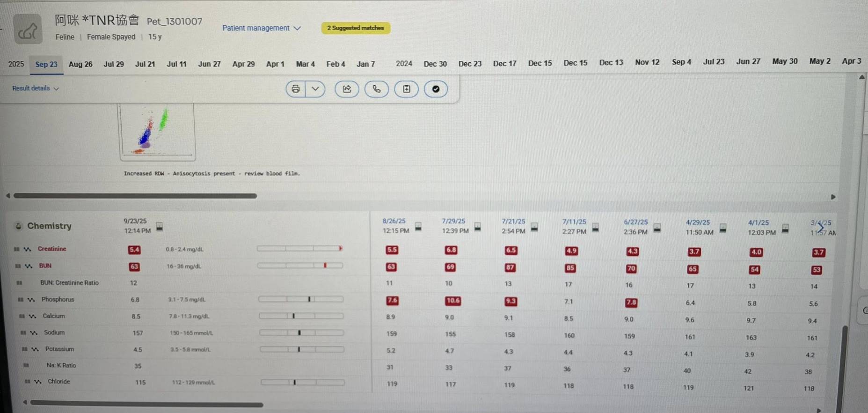This screenshot has height=413, width=868.
Task: Click the share results icon
Action: [347, 89]
